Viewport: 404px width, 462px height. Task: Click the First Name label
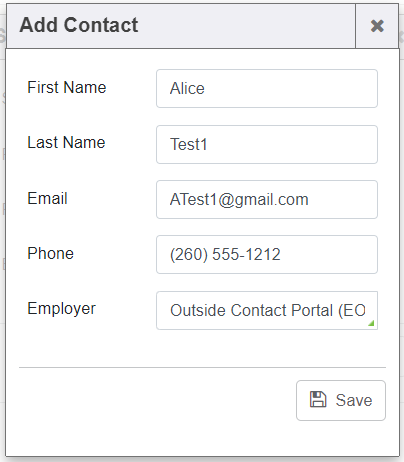click(x=67, y=87)
